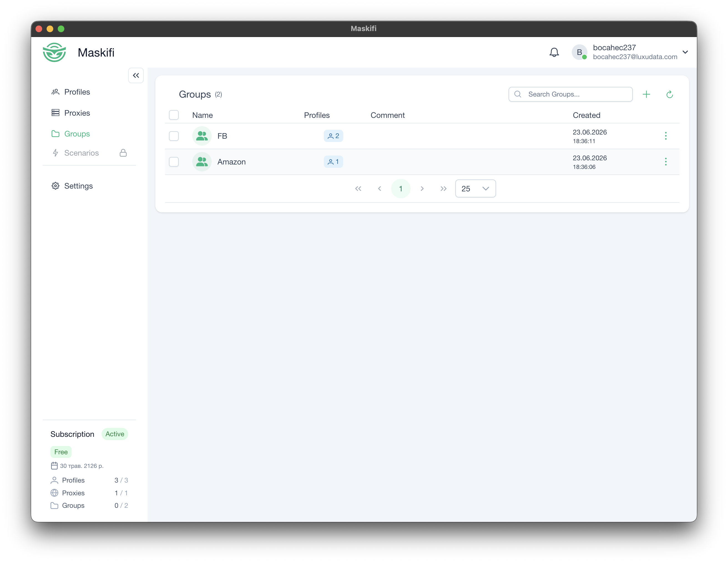Click the calendar icon by expiry date
This screenshot has height=563, width=728.
point(54,466)
